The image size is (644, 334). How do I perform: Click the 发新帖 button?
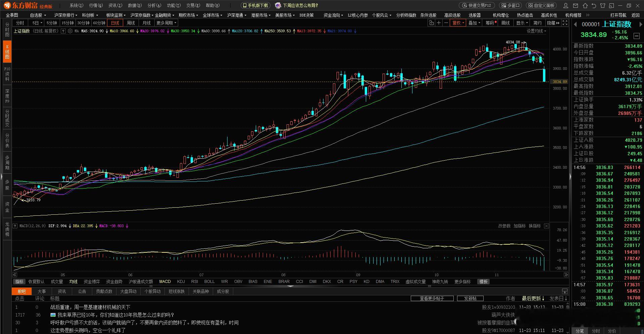(x=470, y=298)
